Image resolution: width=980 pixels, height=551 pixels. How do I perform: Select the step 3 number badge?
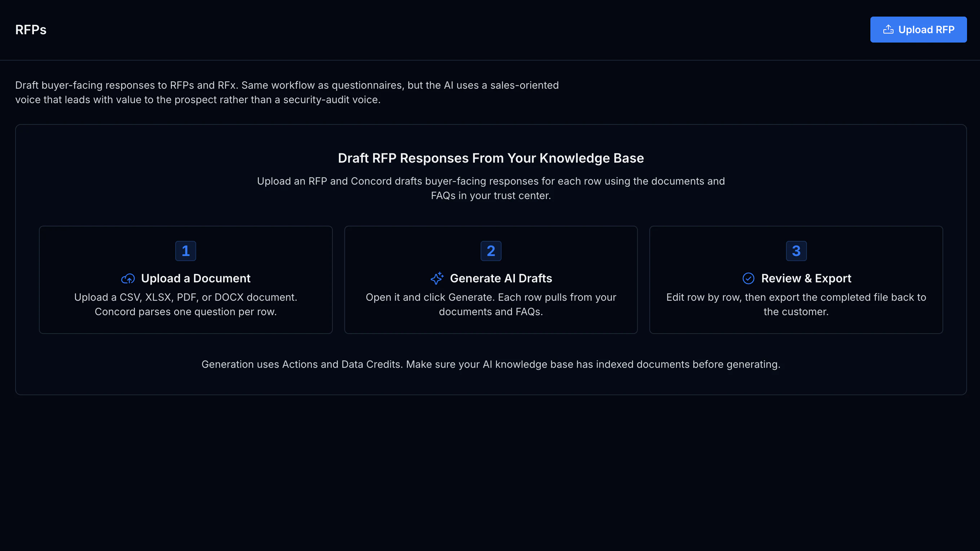click(796, 251)
